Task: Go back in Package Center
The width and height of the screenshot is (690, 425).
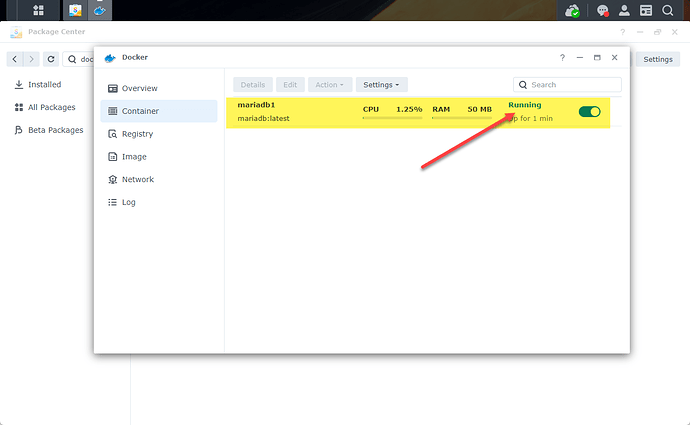Action: click(15, 59)
